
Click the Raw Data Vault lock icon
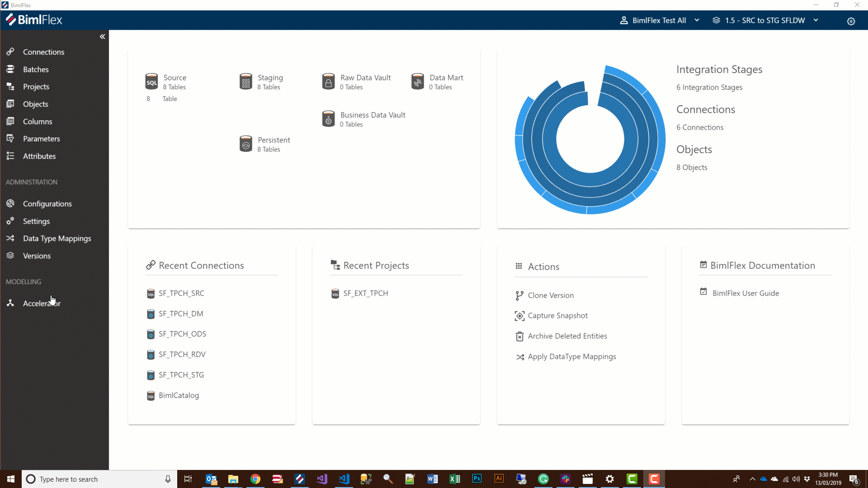tap(329, 82)
